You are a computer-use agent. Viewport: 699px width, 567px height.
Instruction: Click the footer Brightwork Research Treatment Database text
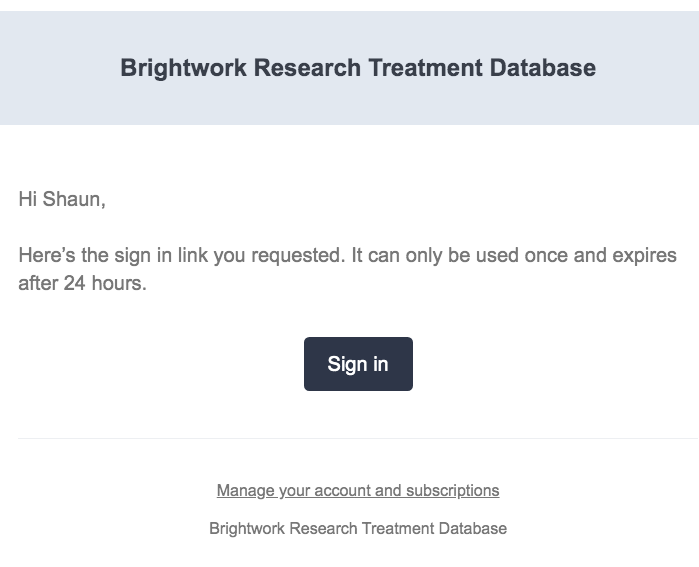pos(358,528)
